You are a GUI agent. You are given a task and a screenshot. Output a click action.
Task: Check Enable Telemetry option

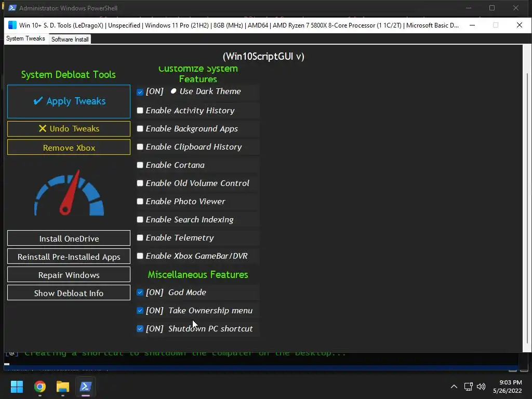coord(140,237)
